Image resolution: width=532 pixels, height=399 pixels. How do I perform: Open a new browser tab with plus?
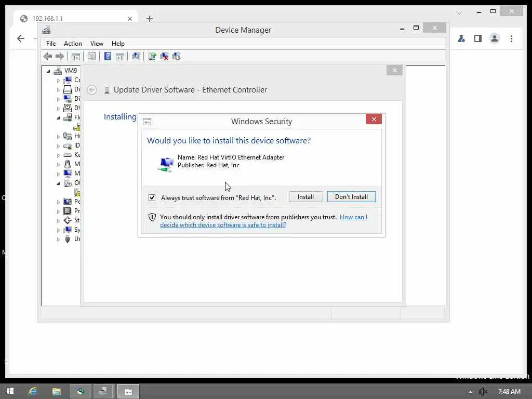150,19
